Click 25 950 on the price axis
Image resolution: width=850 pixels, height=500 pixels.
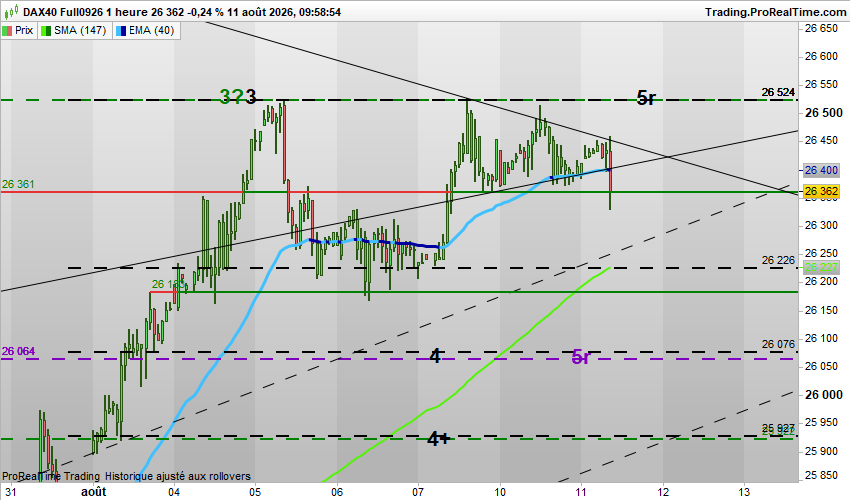[821, 422]
